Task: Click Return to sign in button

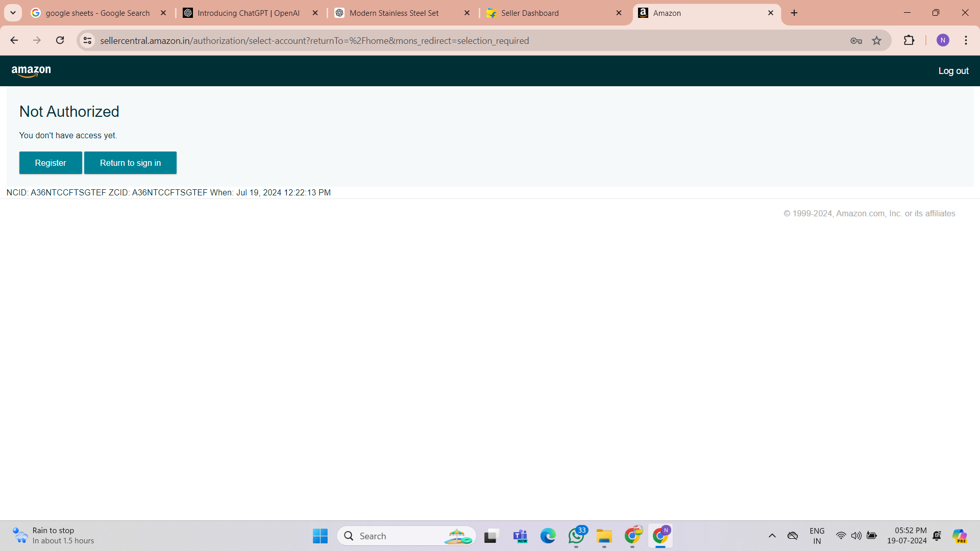Action: click(130, 163)
